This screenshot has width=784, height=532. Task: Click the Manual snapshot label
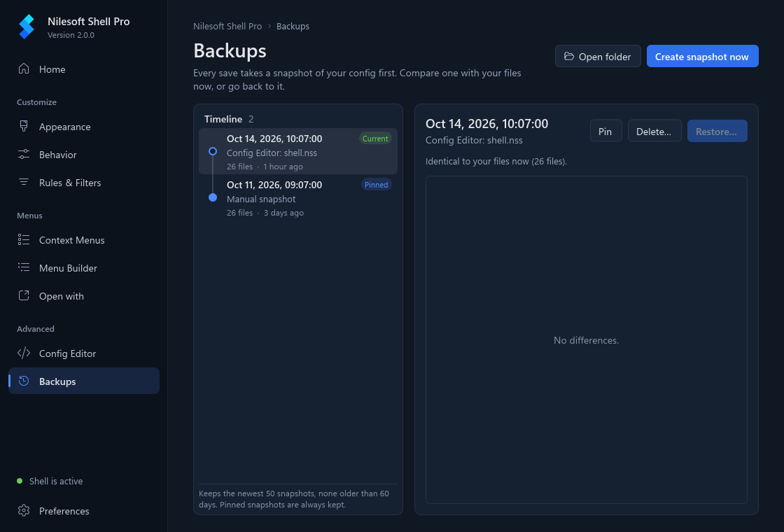261,199
